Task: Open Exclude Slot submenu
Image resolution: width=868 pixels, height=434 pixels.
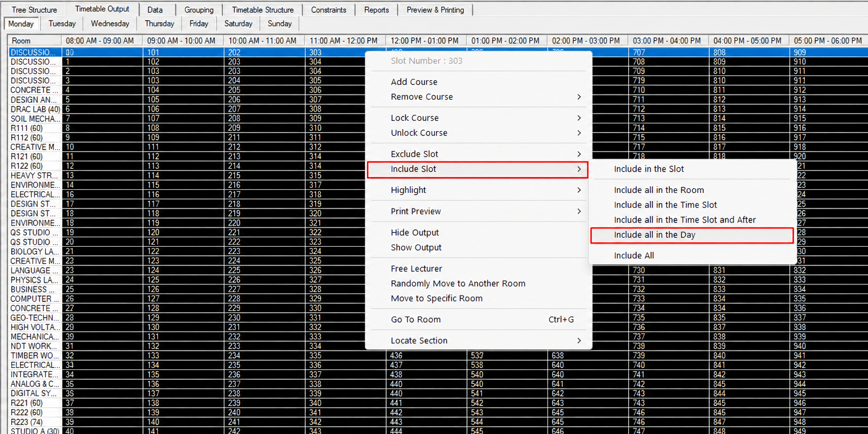Action: [x=479, y=154]
